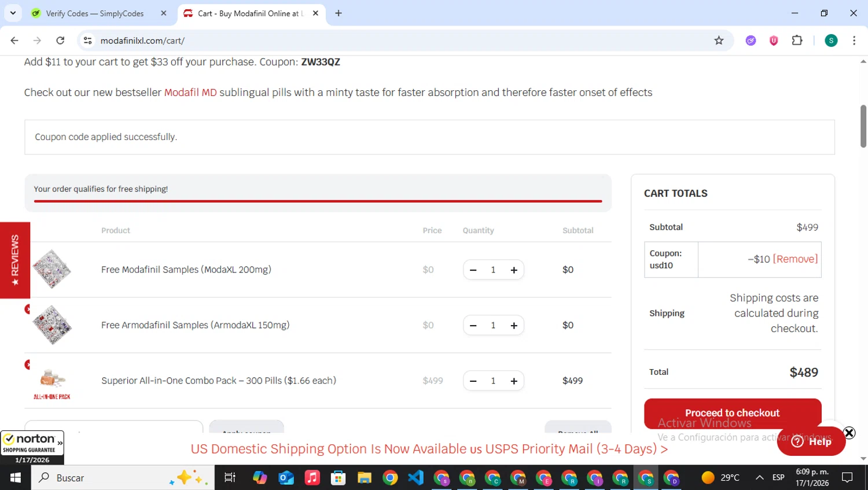Increase quantity of Free Modafinil Samples
The height and width of the screenshot is (490, 868).
[514, 270]
